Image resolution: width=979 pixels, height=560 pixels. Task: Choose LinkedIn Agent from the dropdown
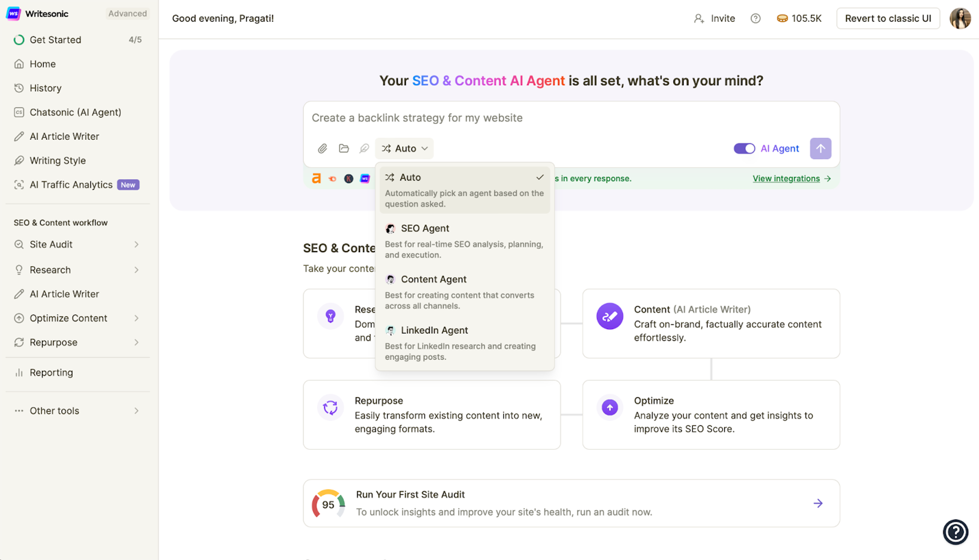click(465, 343)
